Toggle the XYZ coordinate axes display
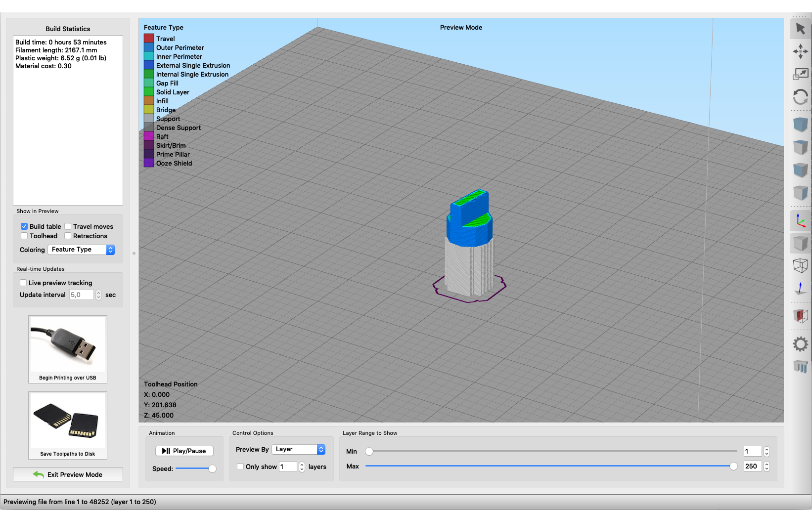Viewport: 812px width, 510px height. 800,220
